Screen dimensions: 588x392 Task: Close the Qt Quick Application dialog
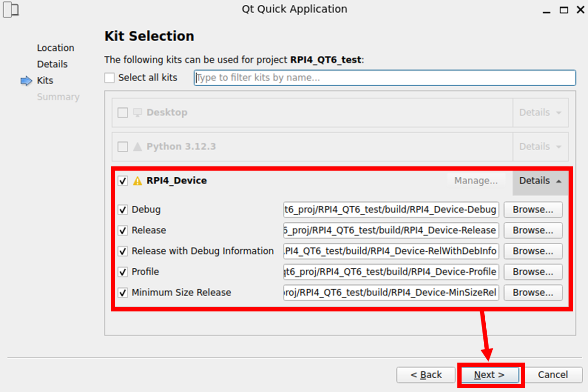click(x=579, y=10)
